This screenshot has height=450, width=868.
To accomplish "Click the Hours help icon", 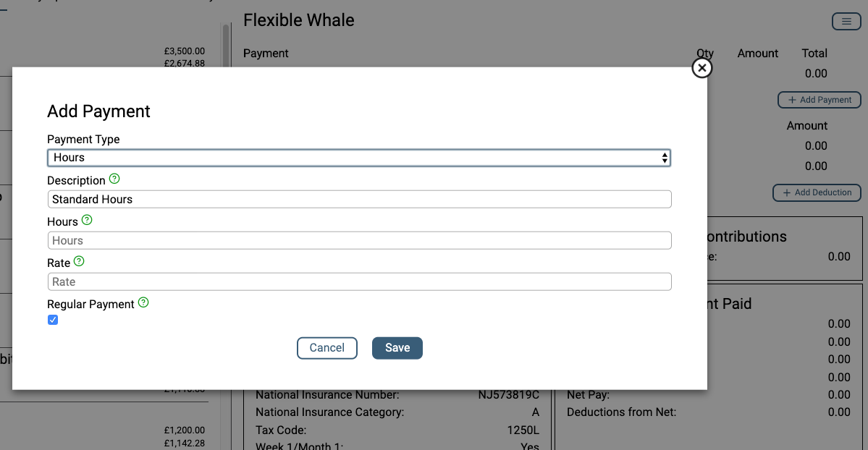I will (87, 220).
